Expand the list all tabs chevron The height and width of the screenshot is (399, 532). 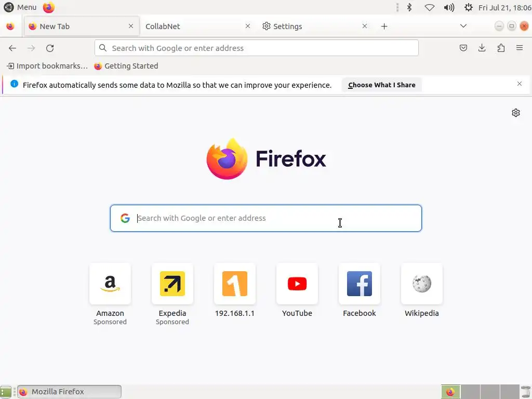(x=463, y=26)
